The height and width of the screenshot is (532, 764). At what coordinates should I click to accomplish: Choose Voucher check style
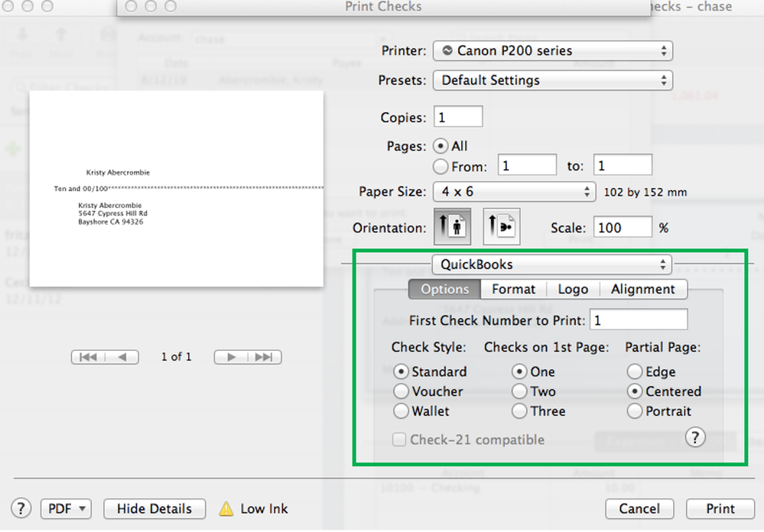tap(401, 391)
